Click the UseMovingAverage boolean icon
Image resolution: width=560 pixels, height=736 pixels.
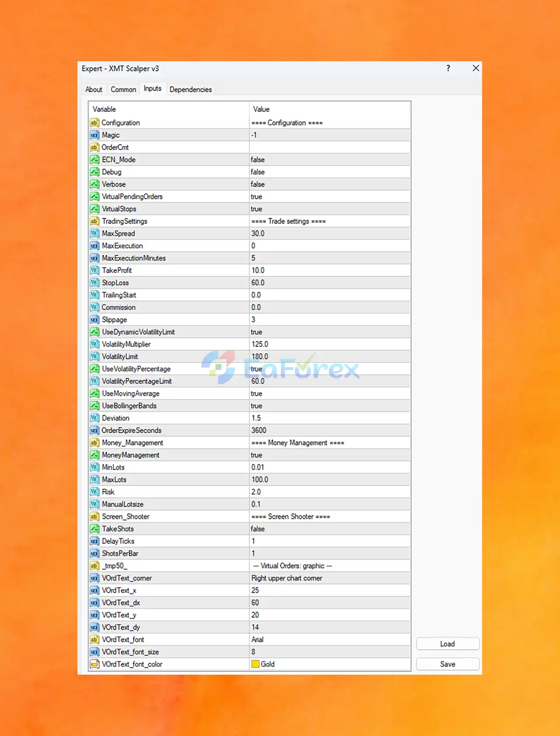pos(94,393)
